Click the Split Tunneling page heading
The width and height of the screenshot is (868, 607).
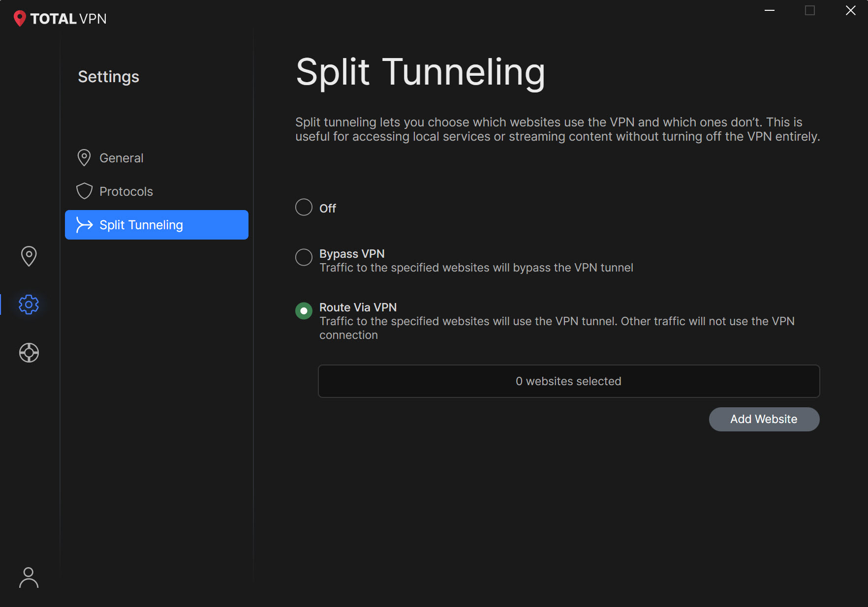421,72
